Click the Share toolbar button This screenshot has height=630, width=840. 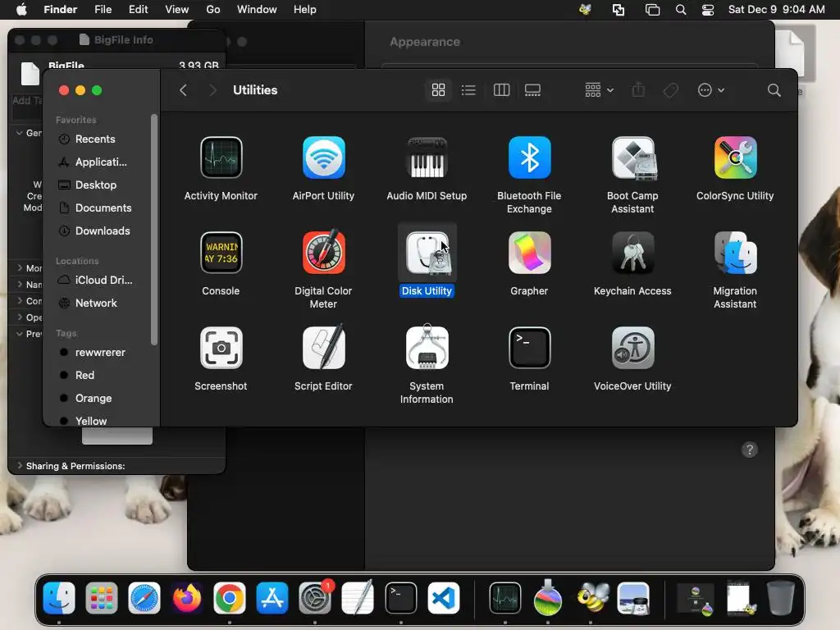[638, 90]
